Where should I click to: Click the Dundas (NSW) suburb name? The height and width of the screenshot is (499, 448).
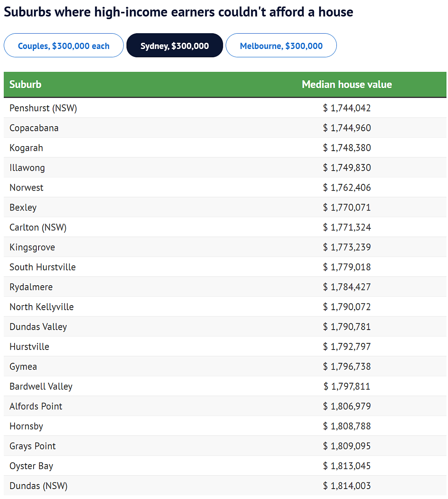38,486
